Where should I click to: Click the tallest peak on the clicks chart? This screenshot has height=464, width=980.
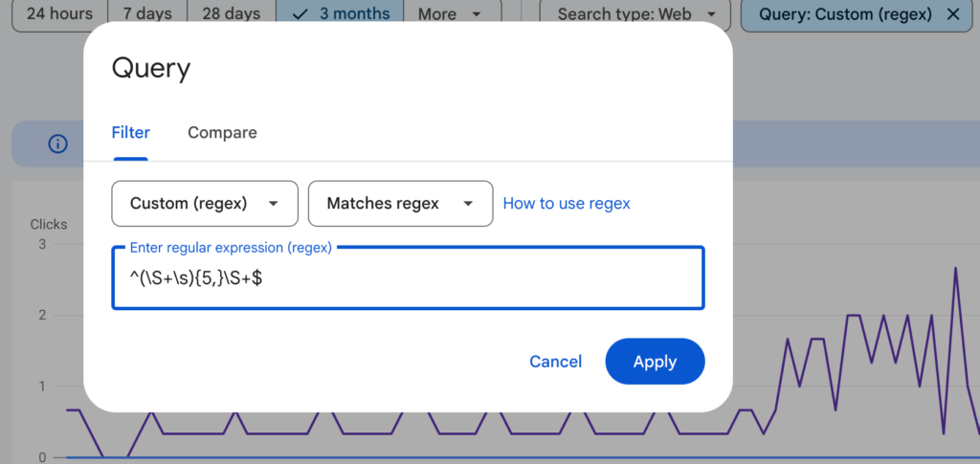[x=955, y=269]
